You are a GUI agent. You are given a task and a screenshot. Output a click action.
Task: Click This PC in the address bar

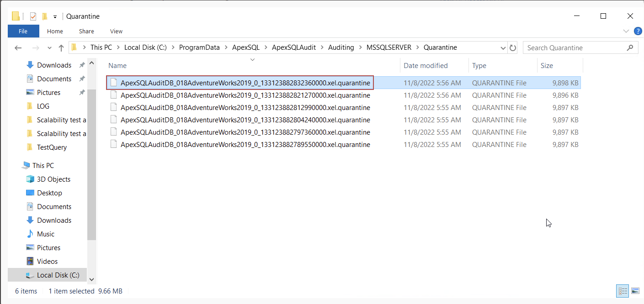coord(101,47)
